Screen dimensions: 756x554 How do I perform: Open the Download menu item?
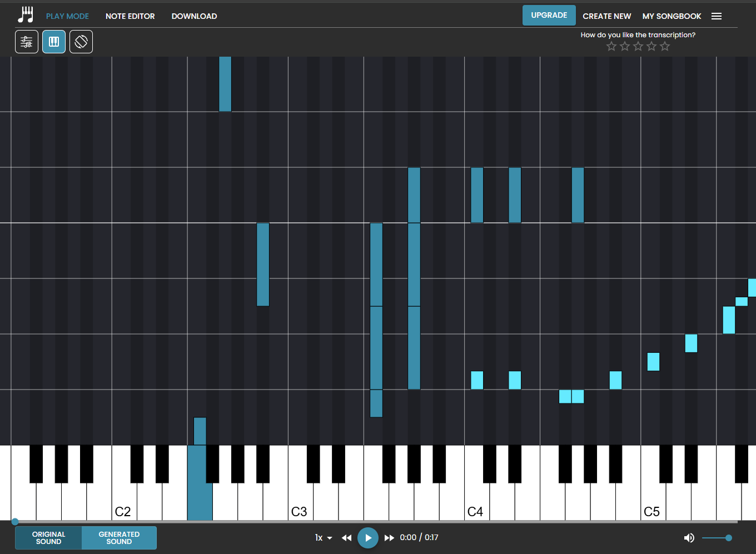click(194, 16)
